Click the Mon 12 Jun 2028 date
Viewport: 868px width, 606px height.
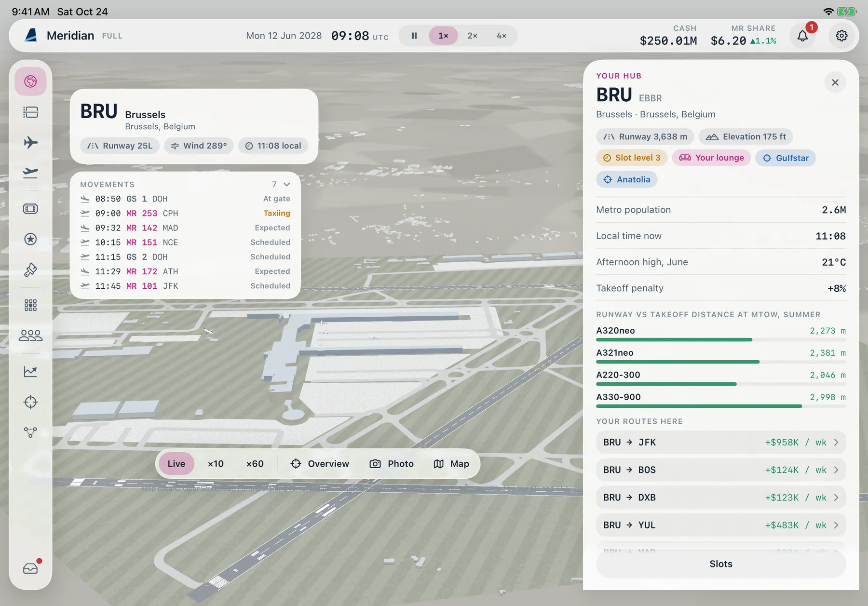pos(284,36)
